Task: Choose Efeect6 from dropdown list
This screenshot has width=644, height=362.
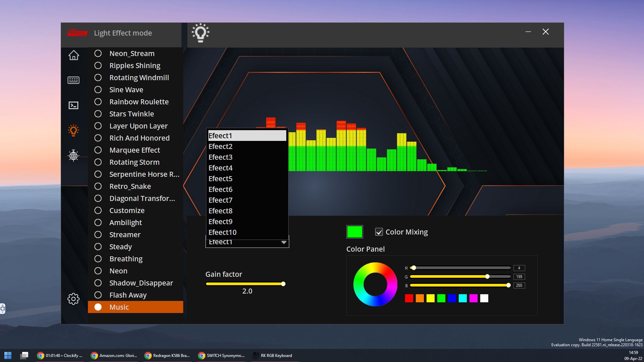Action: click(247, 189)
